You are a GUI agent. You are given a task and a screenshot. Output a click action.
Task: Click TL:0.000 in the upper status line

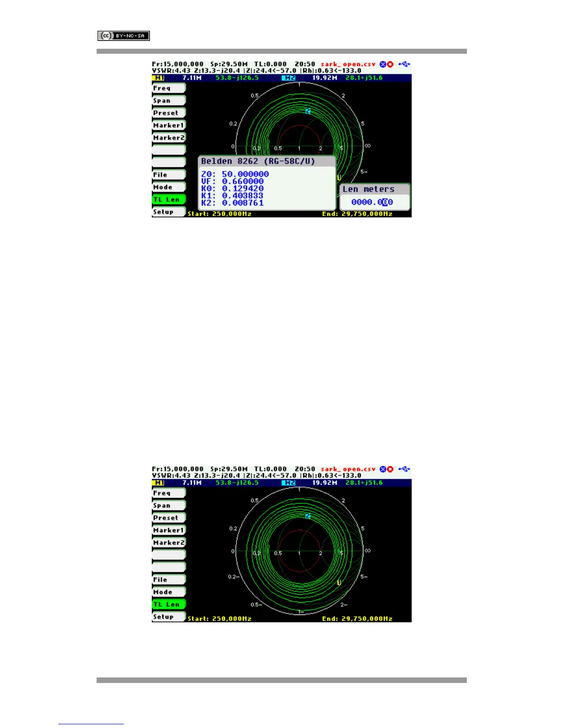(x=270, y=64)
